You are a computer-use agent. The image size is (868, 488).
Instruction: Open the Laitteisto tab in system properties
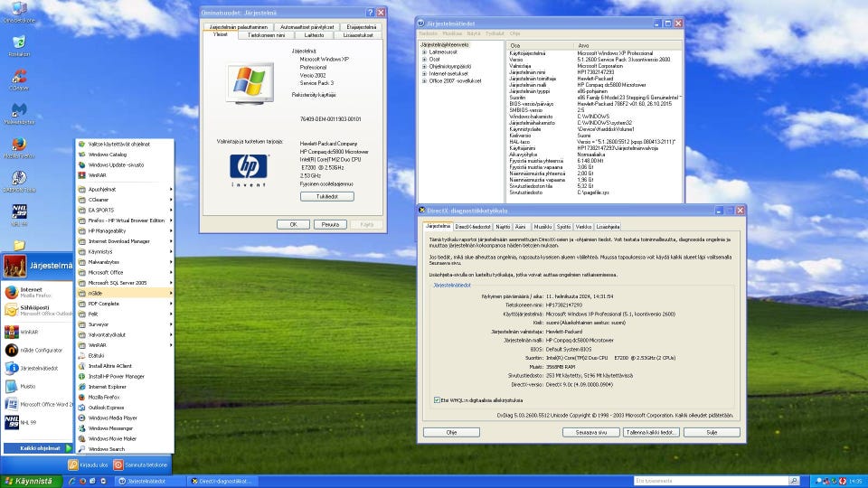point(314,35)
